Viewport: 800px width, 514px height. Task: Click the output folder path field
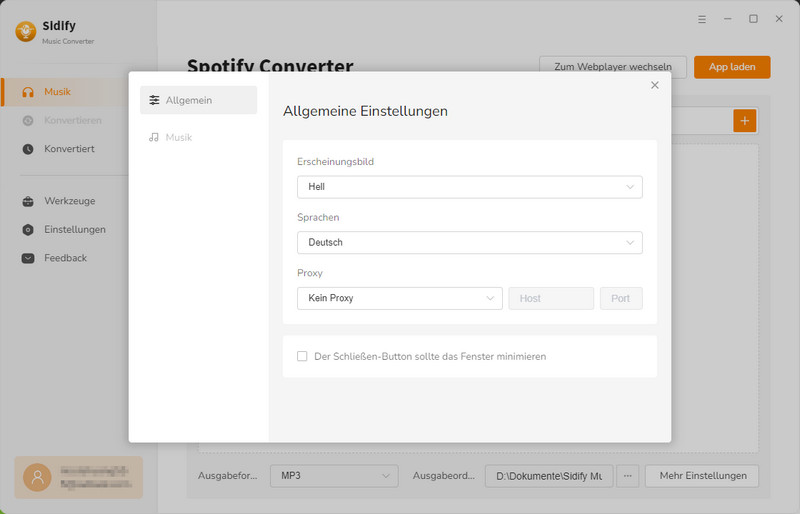point(549,476)
